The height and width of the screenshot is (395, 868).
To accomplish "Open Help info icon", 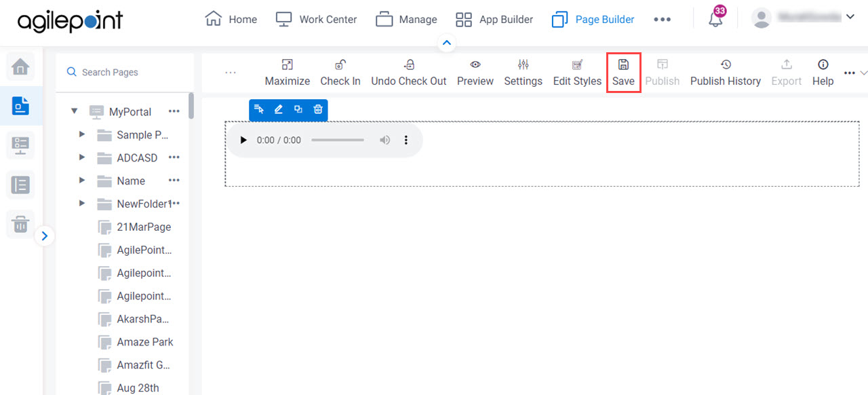I will pos(823,64).
